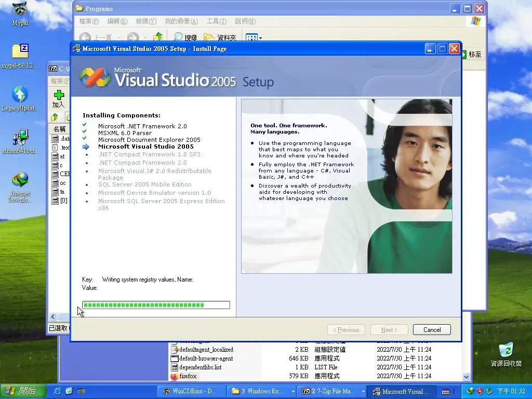
Task: Select the 'at' file in 7-Zip list
Action: tap(58, 156)
